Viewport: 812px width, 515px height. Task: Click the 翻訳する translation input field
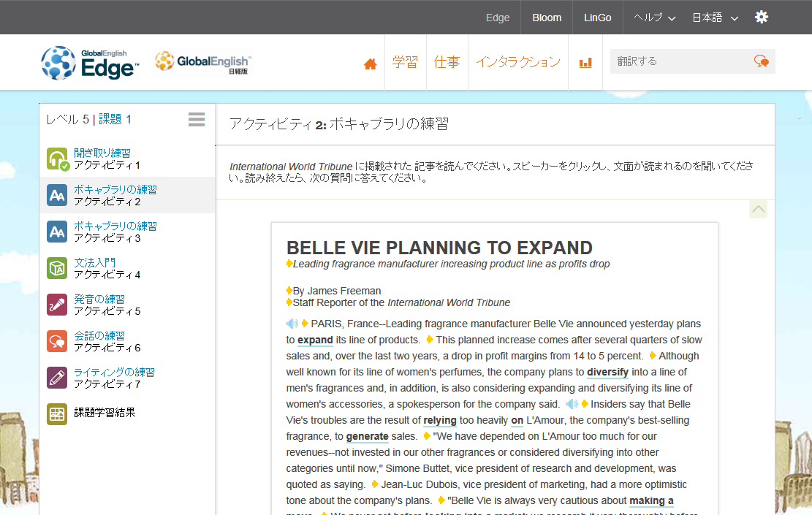(680, 61)
